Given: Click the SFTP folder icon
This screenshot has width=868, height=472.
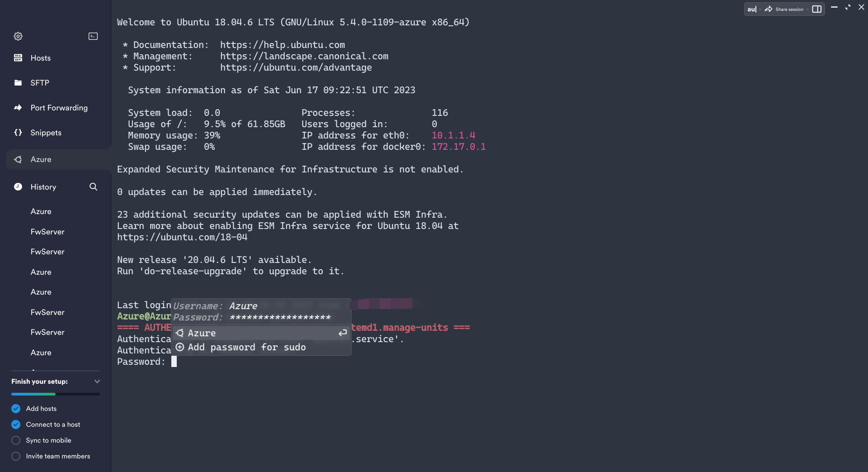Looking at the screenshot, I should click(x=18, y=83).
